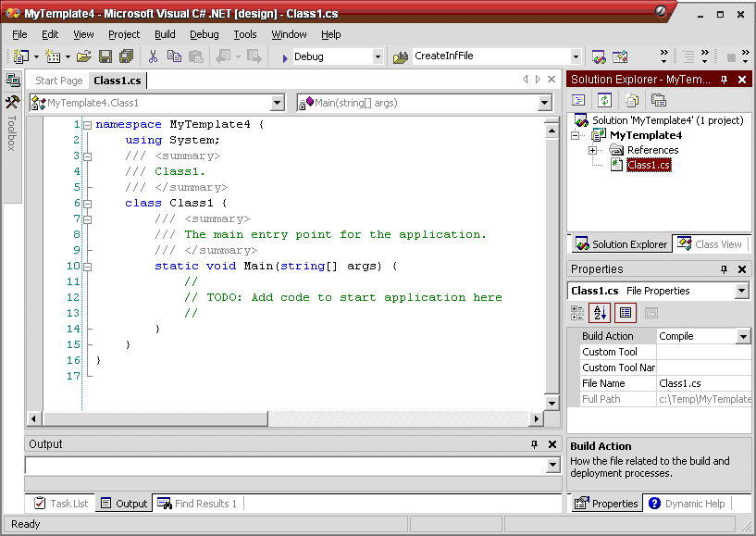
Task: Click the Add New Item toolbar icon
Action: [53, 56]
